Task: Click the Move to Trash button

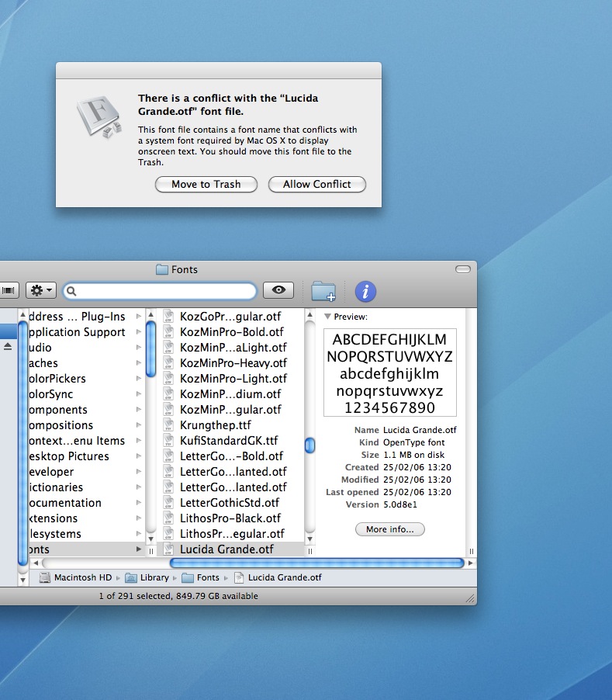Action: tap(206, 185)
